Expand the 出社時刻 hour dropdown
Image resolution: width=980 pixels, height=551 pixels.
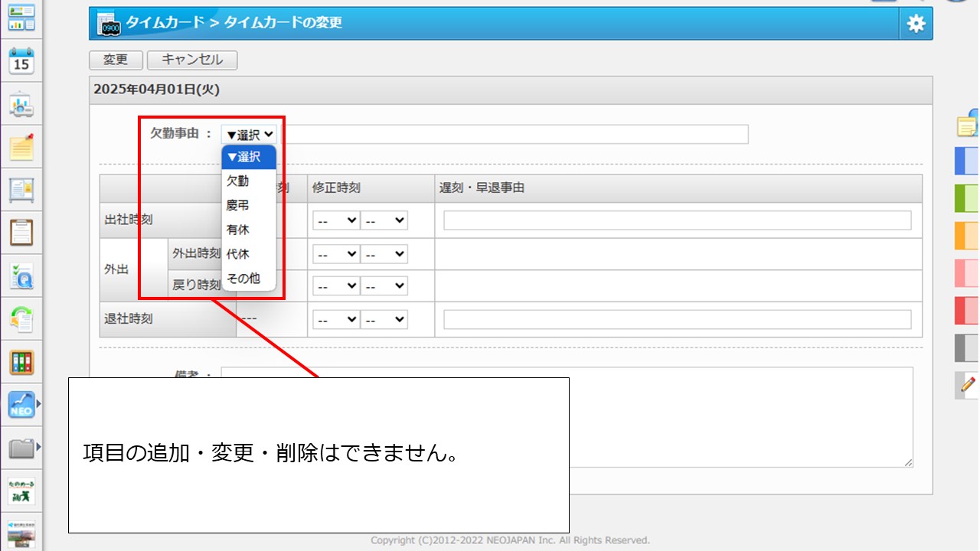336,220
